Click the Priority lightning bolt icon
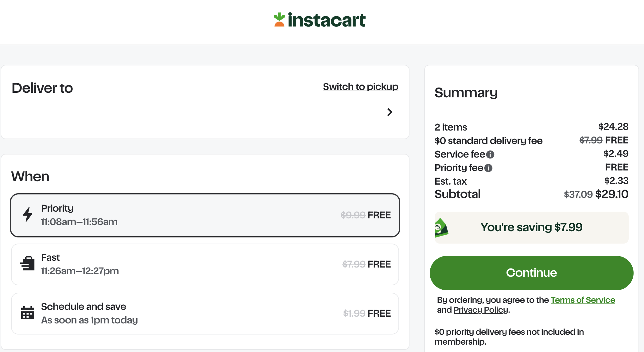 28,214
